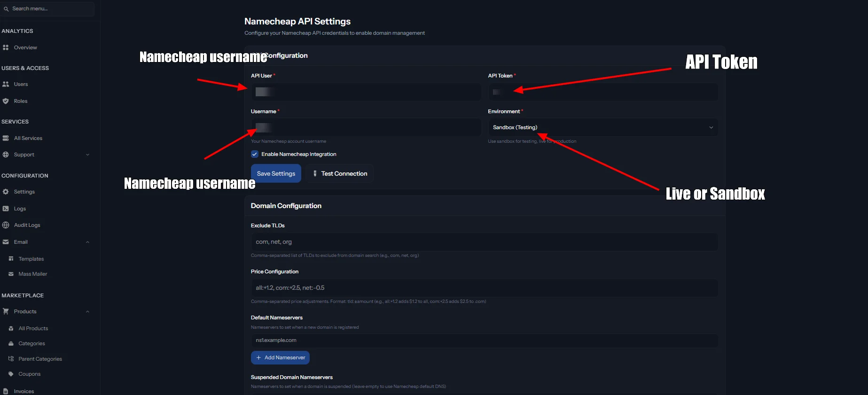Click the plug icon on Test Connection
The width and height of the screenshot is (868, 395).
pos(315,173)
